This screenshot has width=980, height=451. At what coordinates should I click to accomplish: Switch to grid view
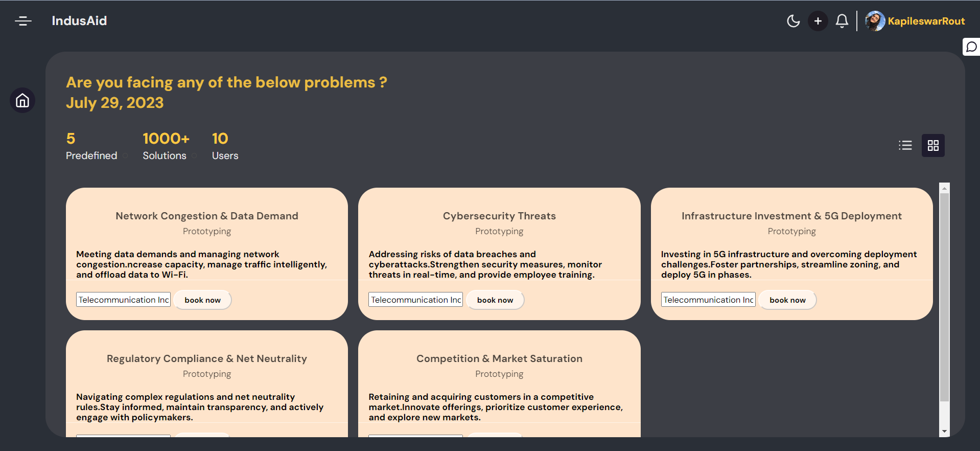(933, 145)
